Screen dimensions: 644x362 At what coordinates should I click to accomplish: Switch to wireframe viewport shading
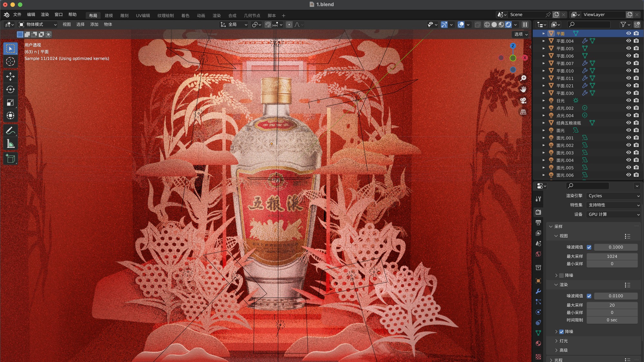pyautogui.click(x=487, y=24)
